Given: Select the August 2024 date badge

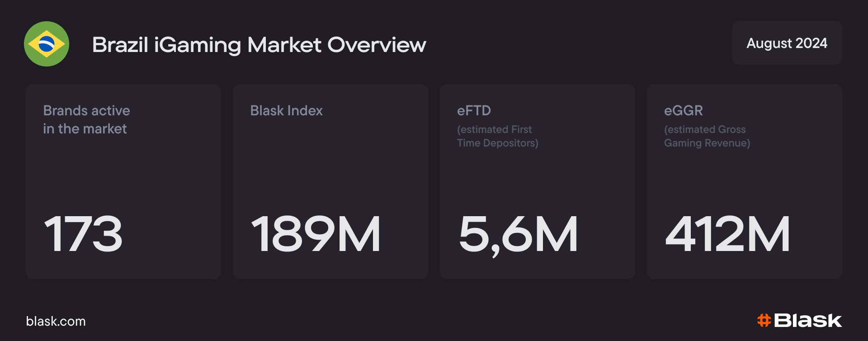Looking at the screenshot, I should point(787,43).
